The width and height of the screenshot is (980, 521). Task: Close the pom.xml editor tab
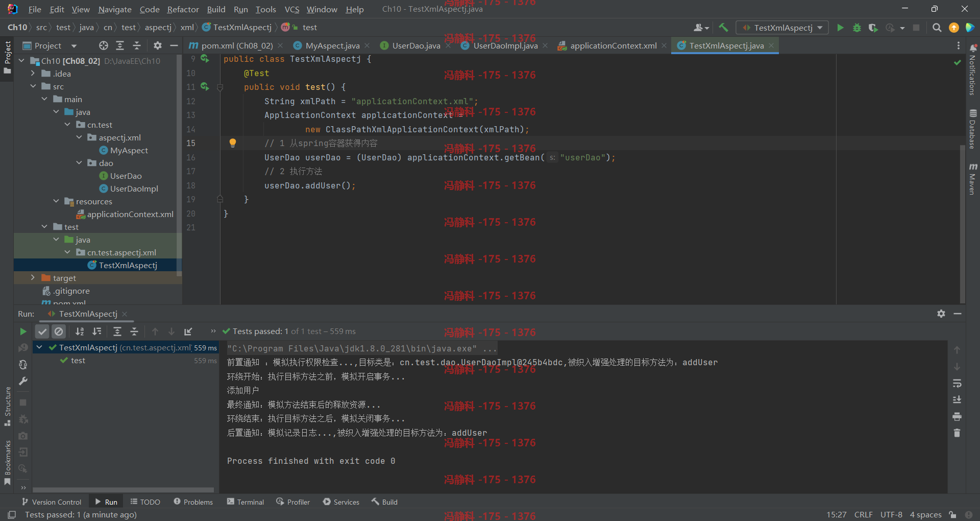pos(280,45)
